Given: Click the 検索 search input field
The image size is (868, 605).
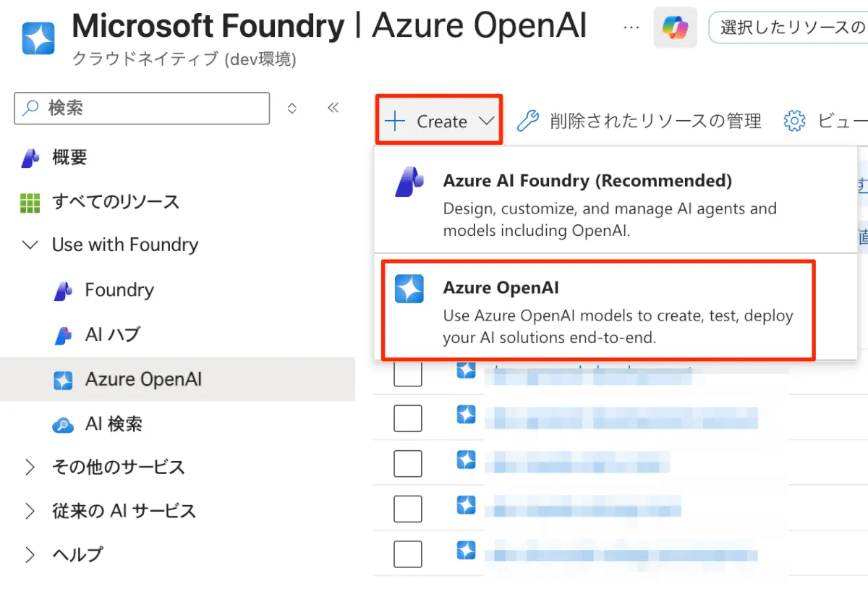Looking at the screenshot, I should (x=152, y=109).
